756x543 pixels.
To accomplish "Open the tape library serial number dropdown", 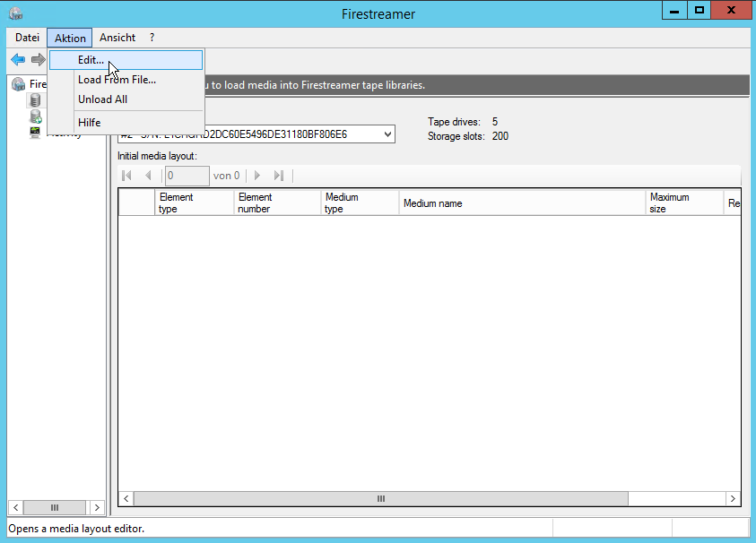I will coord(387,134).
